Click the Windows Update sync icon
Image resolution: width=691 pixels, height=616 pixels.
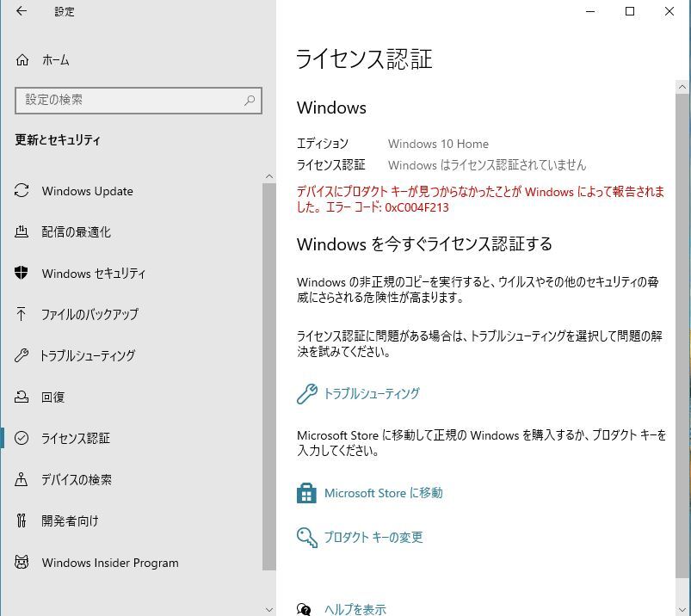[x=22, y=190]
